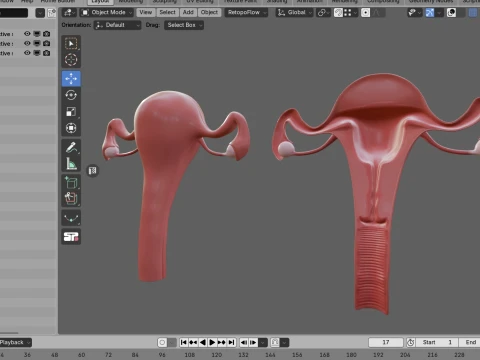This screenshot has height=360, width=480.
Task: Open the Select menu in the viewport header
Action: 167,12
